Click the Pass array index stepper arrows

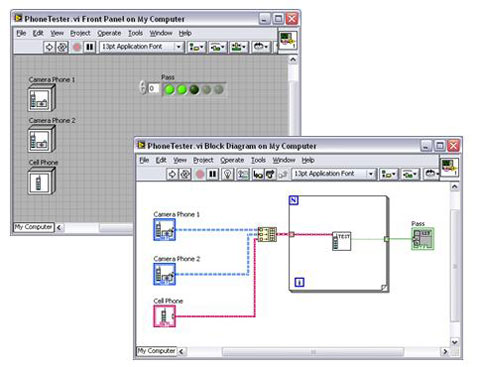(143, 88)
